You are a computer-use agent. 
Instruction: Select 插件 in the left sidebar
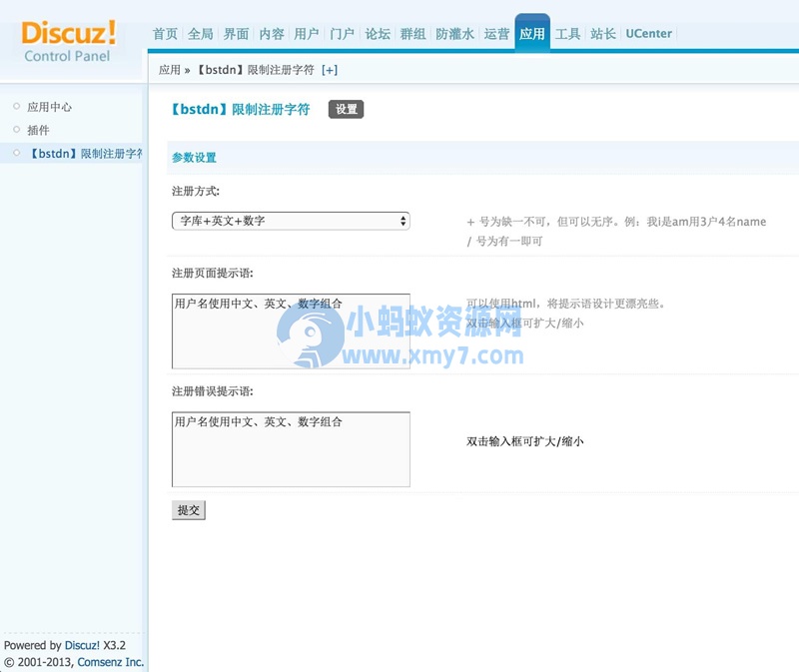37,130
